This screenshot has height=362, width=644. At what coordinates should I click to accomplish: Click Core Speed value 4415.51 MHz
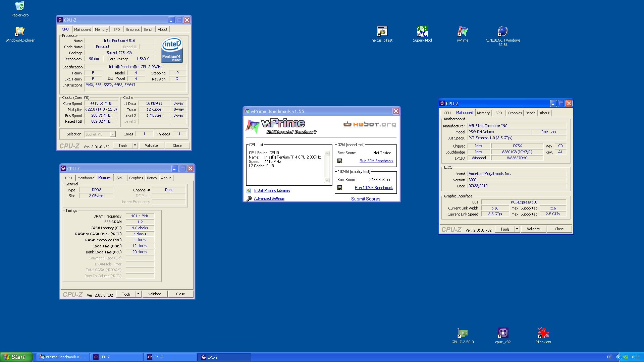click(x=101, y=103)
